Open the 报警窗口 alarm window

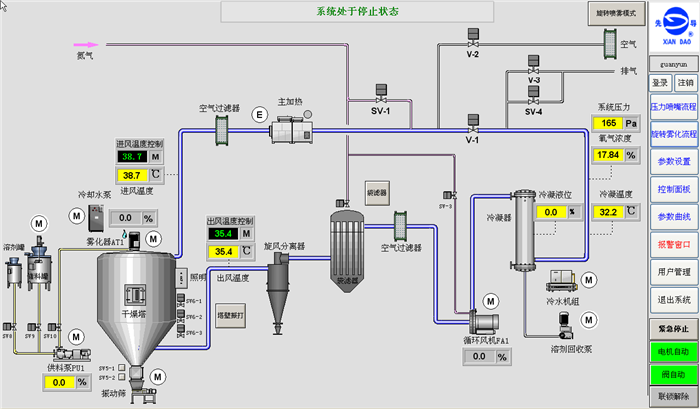(x=672, y=243)
